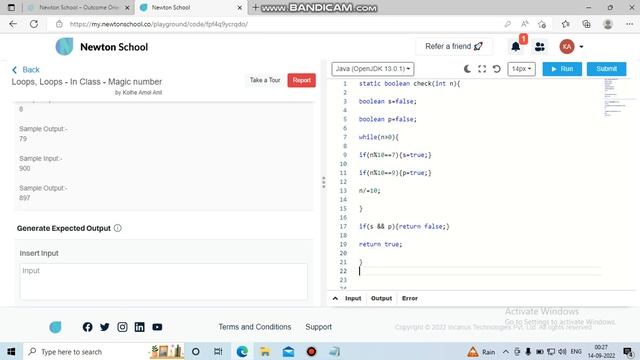The image size is (640, 360).
Task: Open the Instagram footer icon
Action: pos(122,327)
